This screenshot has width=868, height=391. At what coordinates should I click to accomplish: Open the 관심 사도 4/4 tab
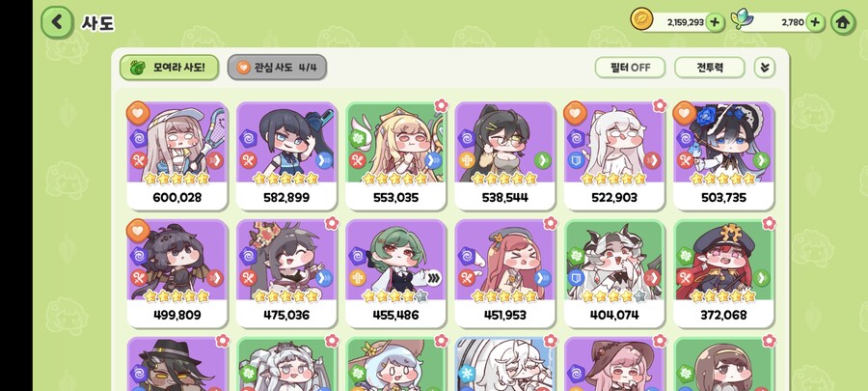click(x=277, y=68)
